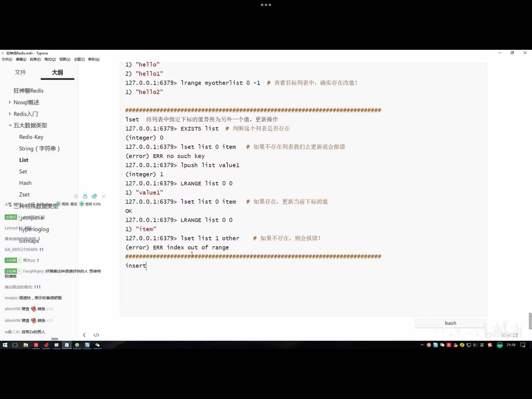Click the chat message from snwjas

[x=33, y=298]
